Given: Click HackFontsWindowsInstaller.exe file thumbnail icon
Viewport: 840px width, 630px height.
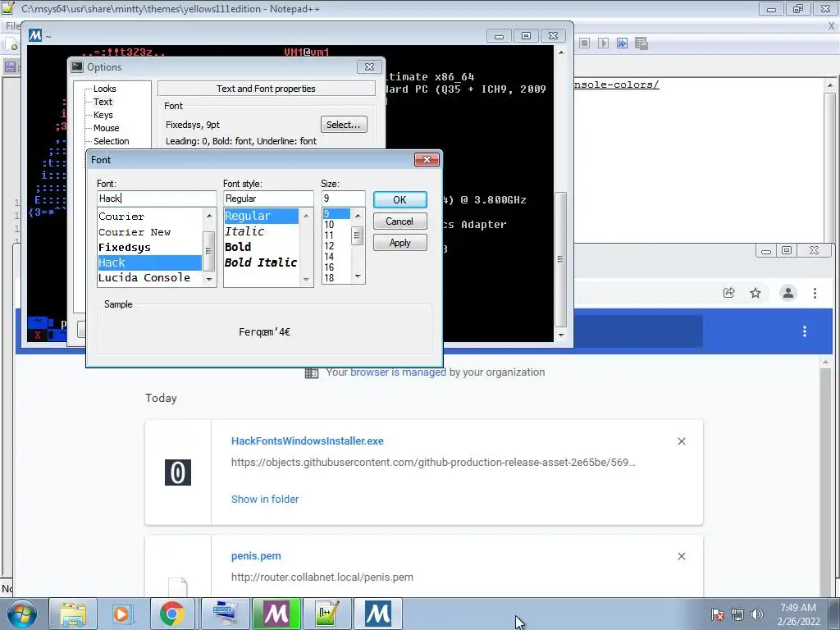Looking at the screenshot, I should point(178,472).
